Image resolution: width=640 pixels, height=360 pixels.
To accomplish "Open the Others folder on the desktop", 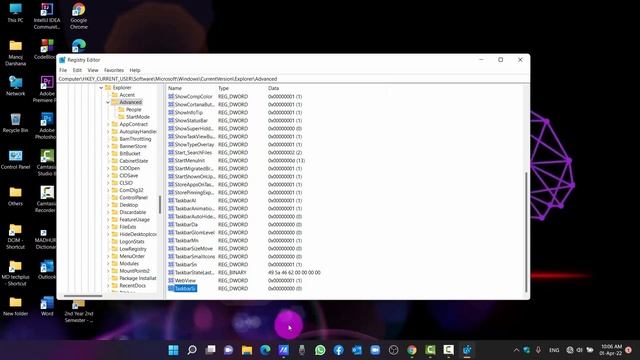I will 16,196.
